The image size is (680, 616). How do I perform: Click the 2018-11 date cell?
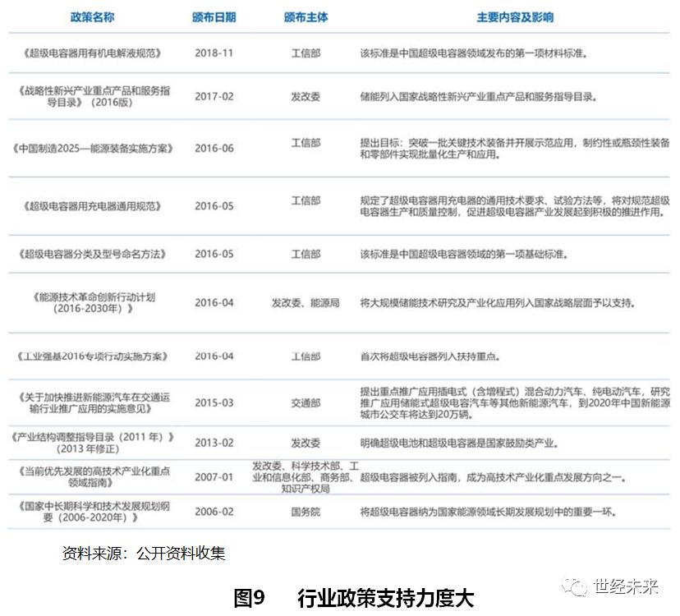point(212,50)
